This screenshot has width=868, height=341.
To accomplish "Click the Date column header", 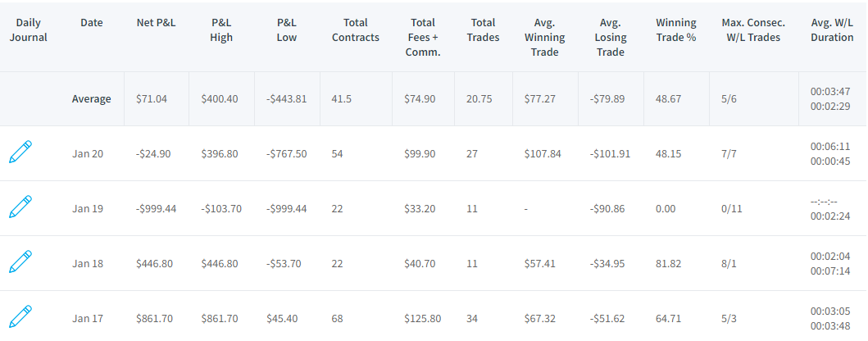I will [x=91, y=23].
